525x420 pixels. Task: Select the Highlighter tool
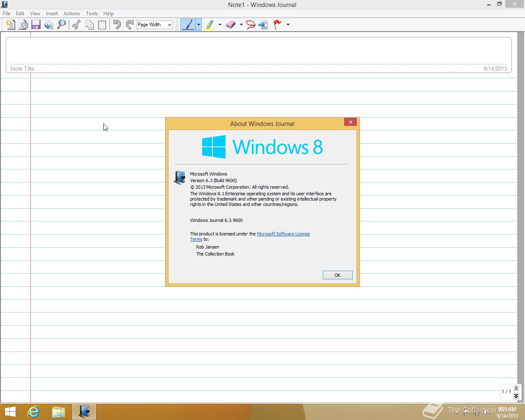point(210,25)
